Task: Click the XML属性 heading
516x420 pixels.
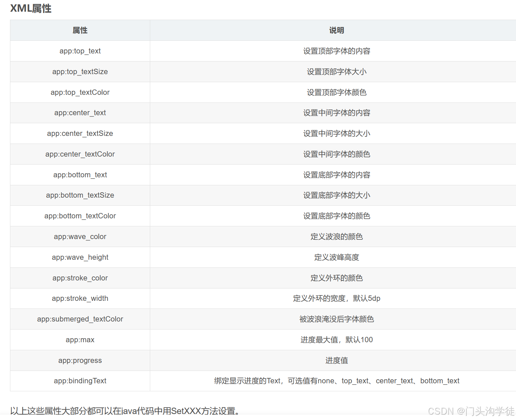Action: tap(31, 8)
